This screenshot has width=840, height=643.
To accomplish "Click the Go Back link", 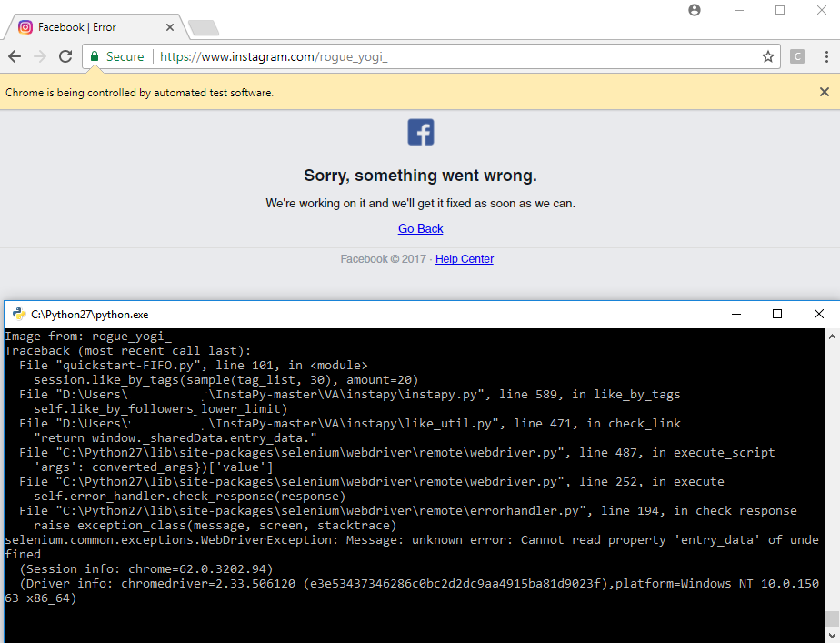I will click(x=421, y=229).
